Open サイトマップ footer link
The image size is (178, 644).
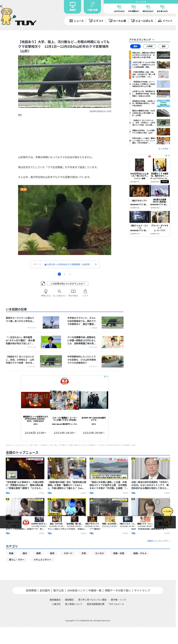(142, 590)
